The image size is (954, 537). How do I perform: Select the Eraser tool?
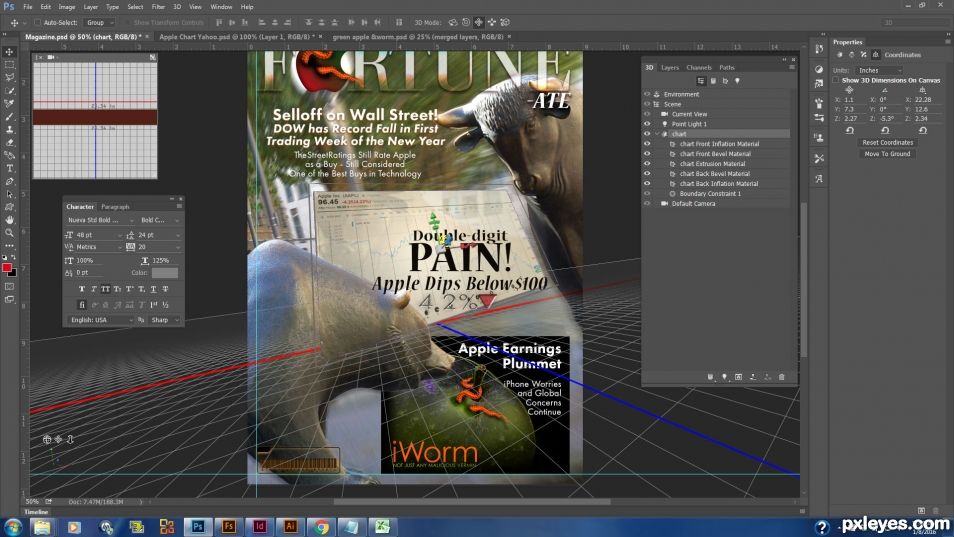coord(9,142)
